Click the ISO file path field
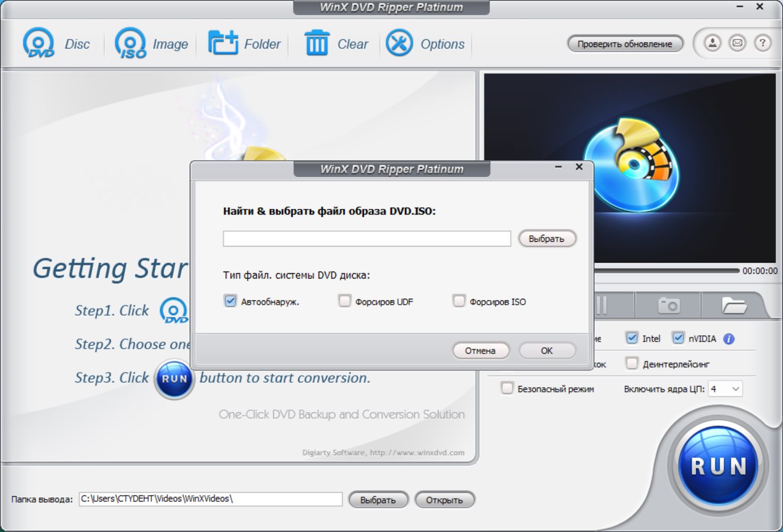The height and width of the screenshot is (532, 783). click(x=367, y=239)
